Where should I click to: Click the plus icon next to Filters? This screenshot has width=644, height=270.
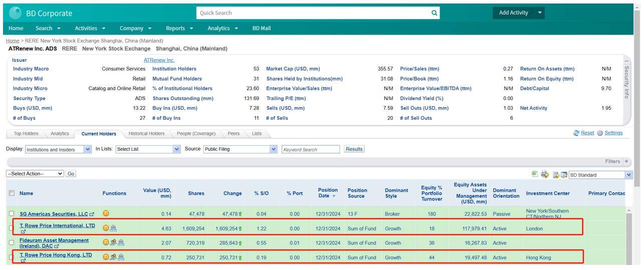click(626, 161)
